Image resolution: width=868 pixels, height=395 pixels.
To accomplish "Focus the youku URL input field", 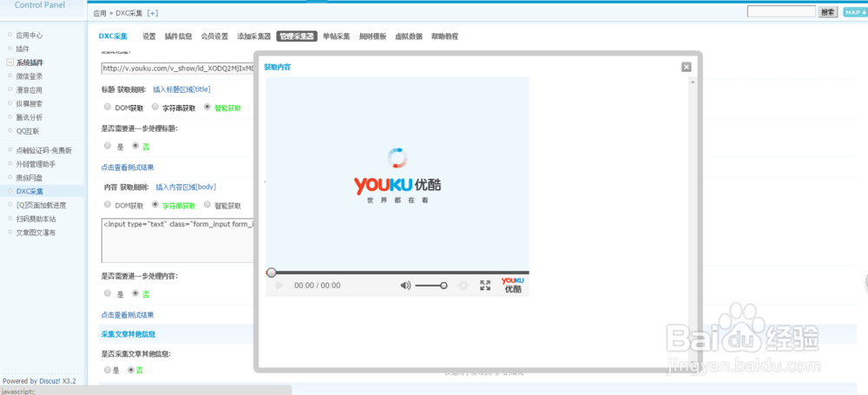I will pyautogui.click(x=178, y=68).
